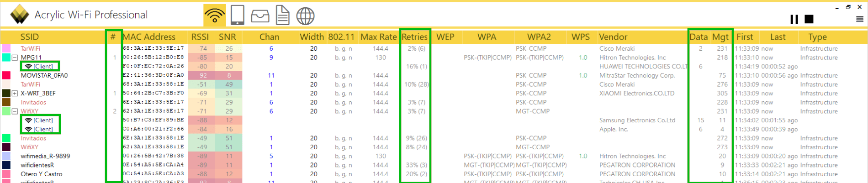Click the color swatch for MOVISTAR_0FA0

6,75
